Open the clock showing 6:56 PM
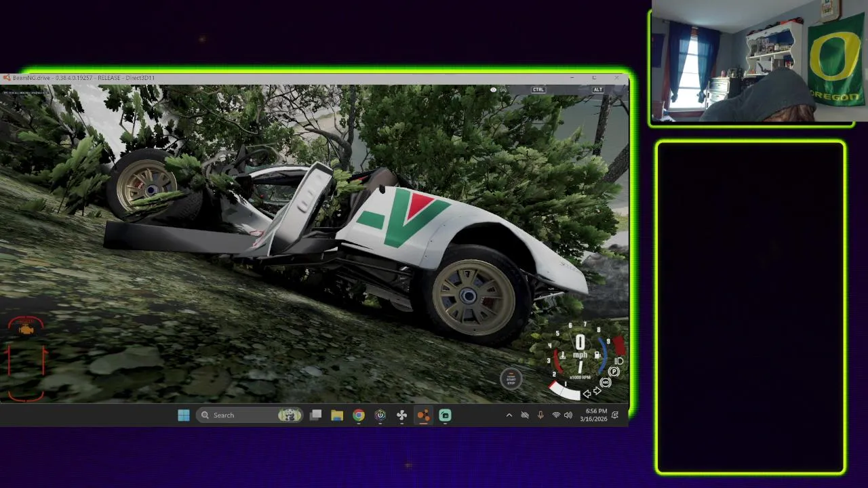 point(593,415)
